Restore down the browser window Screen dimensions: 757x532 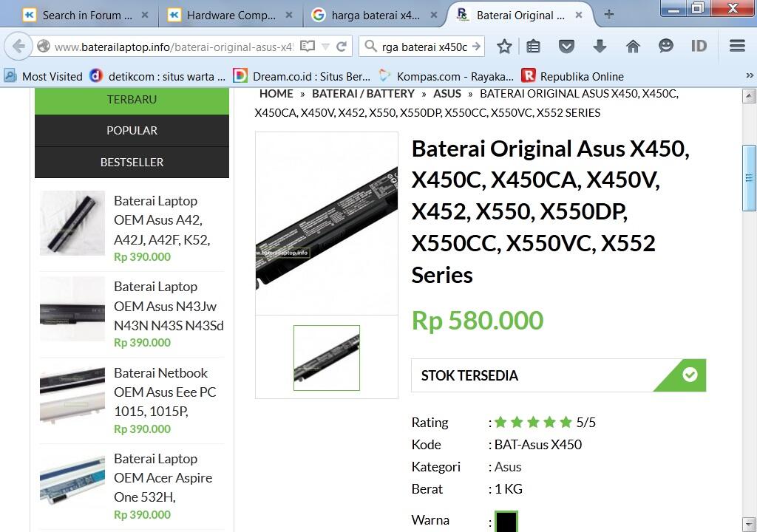coord(698,7)
